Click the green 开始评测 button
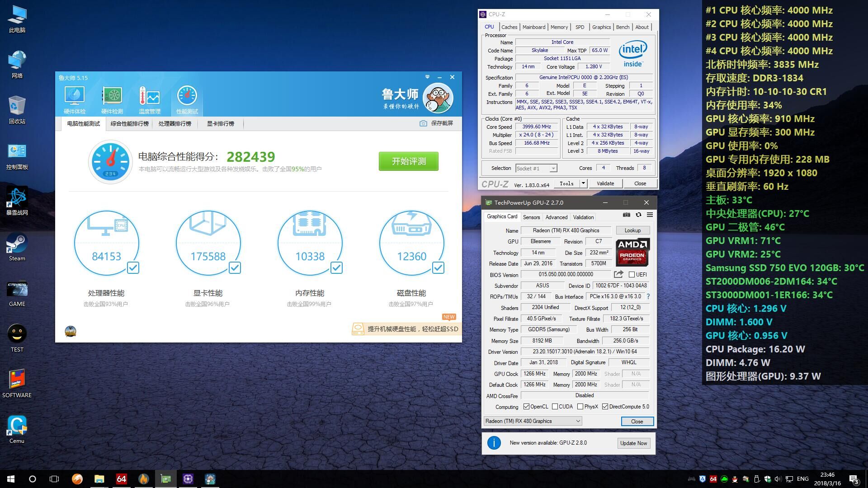 pos(408,161)
